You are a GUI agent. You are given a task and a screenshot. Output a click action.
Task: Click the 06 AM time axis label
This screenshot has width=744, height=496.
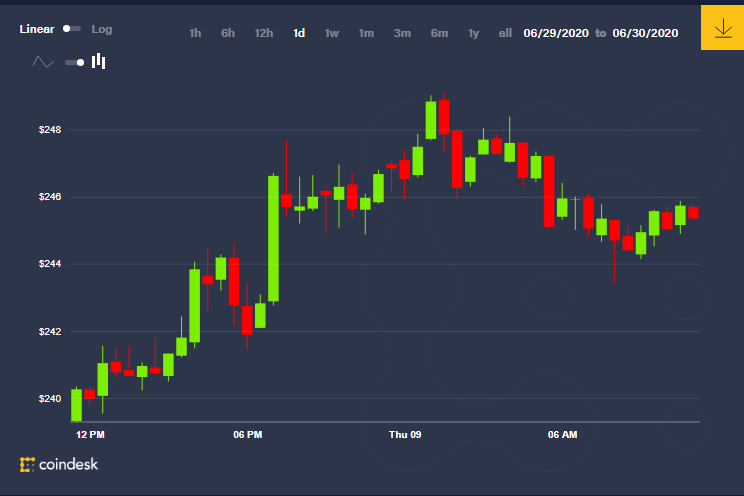tap(563, 435)
